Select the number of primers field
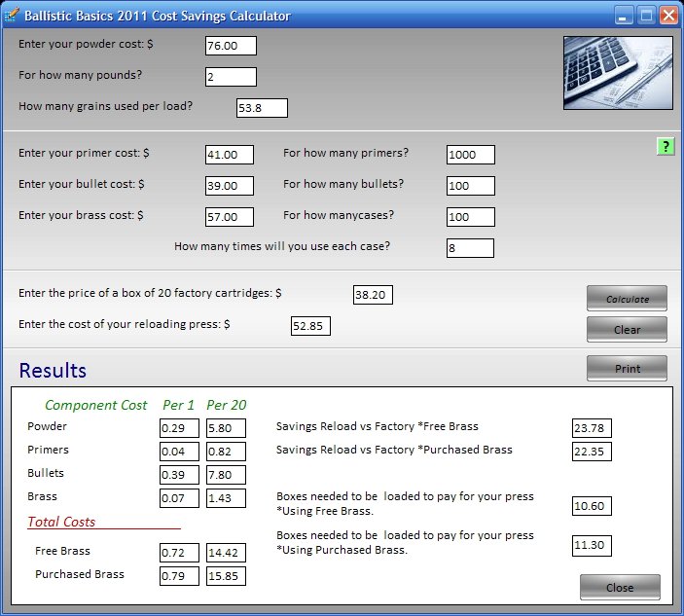 click(471, 155)
